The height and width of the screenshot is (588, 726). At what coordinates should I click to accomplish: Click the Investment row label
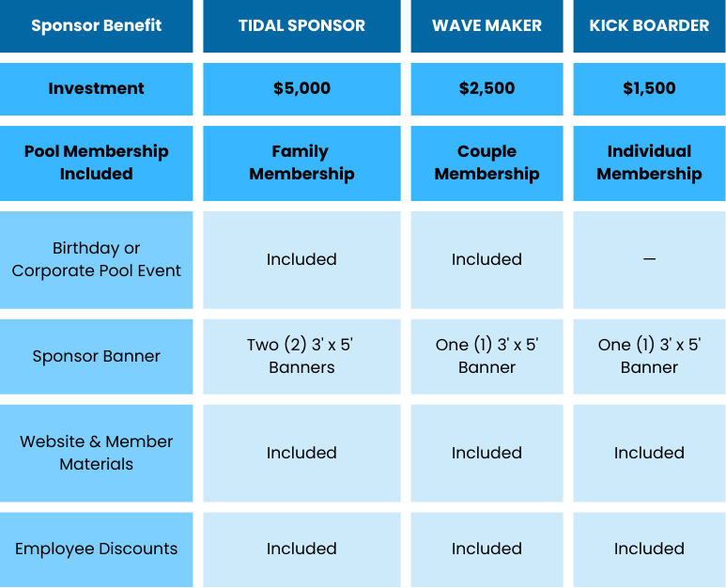97,88
